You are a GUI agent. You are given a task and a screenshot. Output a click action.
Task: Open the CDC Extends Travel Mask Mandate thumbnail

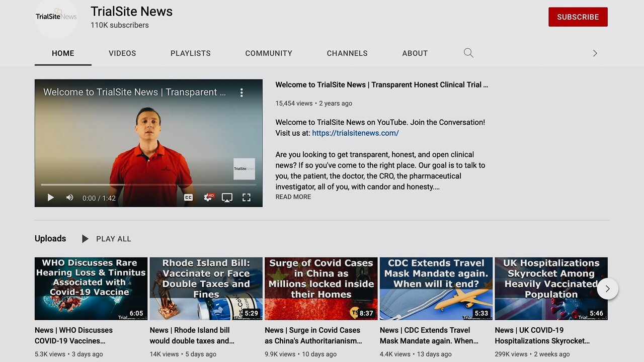(436, 289)
